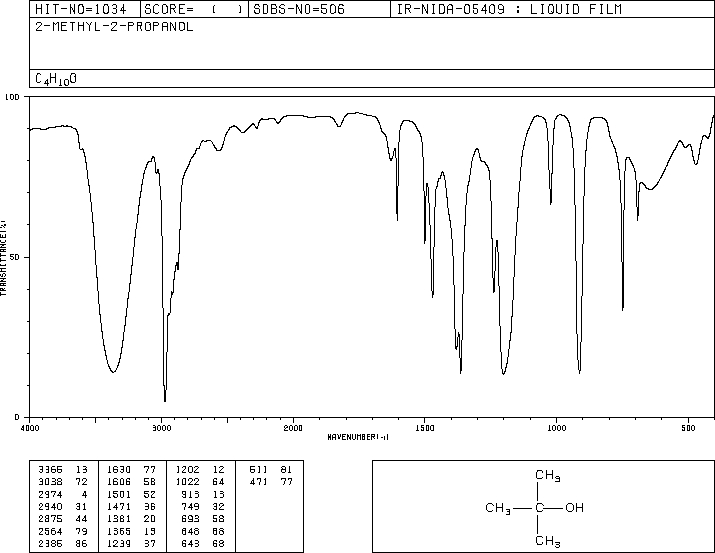Click the IR-NIDA-05409 : LIQUID FILM label
The image size is (715, 553).
pyautogui.click(x=509, y=9)
